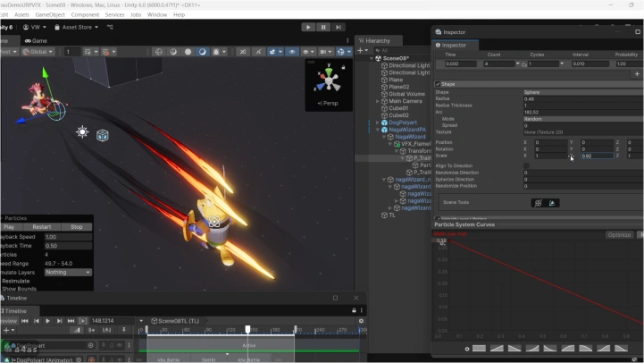
Task: Click the Persp projection label under gizmo
Action: pyautogui.click(x=328, y=103)
